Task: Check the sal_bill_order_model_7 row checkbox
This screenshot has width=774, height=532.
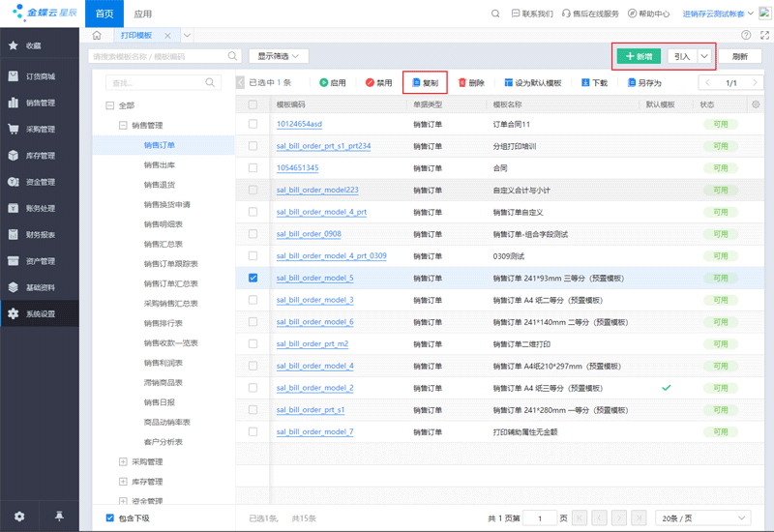Action: [253, 431]
